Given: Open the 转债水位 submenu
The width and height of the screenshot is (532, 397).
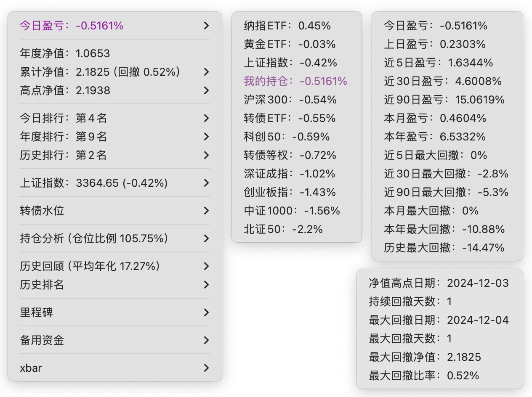Looking at the screenshot, I should pos(42,211).
